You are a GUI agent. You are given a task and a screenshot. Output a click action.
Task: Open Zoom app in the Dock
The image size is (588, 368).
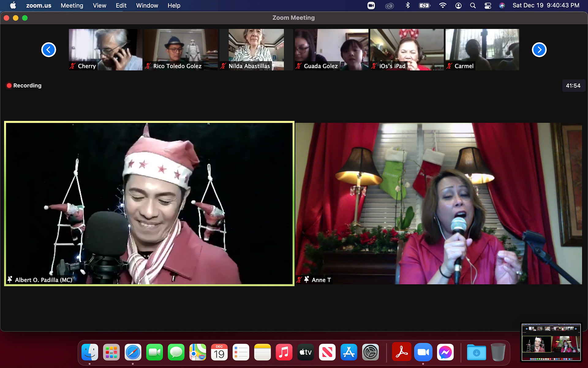[x=423, y=352]
